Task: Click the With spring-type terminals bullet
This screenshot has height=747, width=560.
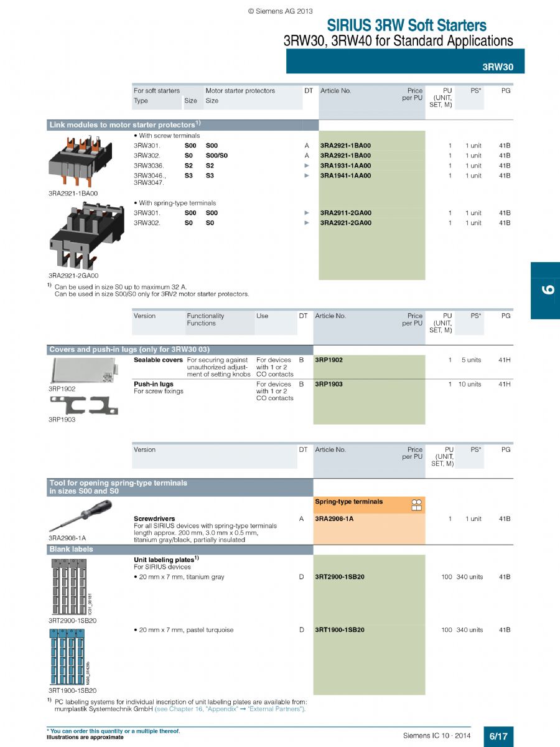Action: point(175,203)
